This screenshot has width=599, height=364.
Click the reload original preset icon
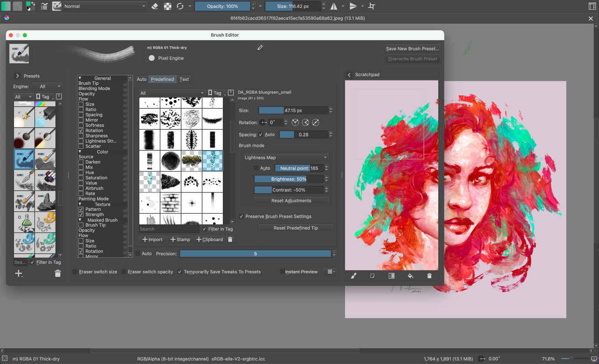click(180, 6)
